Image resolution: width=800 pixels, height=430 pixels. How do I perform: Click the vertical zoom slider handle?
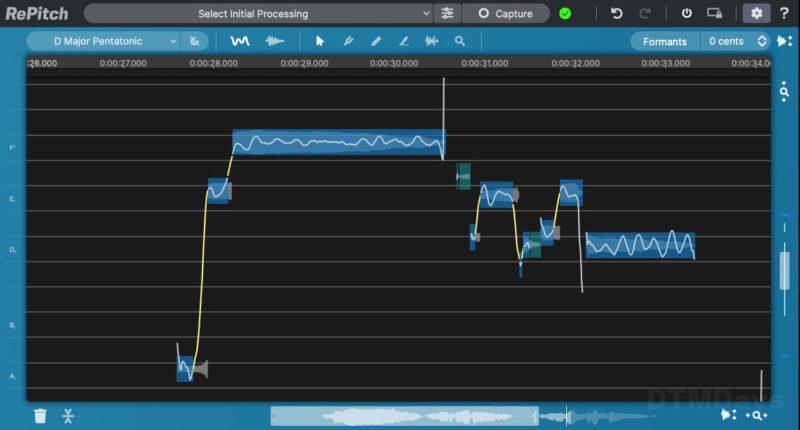coord(785,270)
